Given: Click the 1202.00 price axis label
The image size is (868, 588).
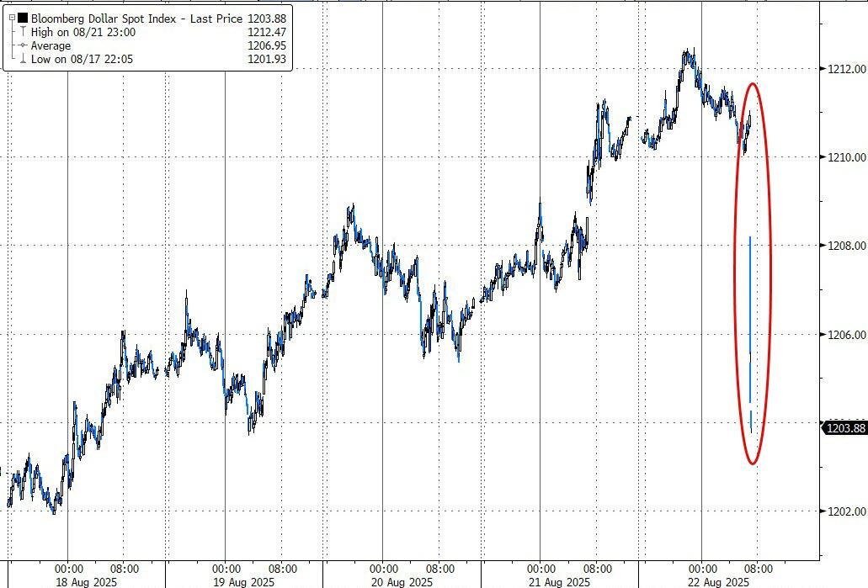Looking at the screenshot, I should pos(843,511).
